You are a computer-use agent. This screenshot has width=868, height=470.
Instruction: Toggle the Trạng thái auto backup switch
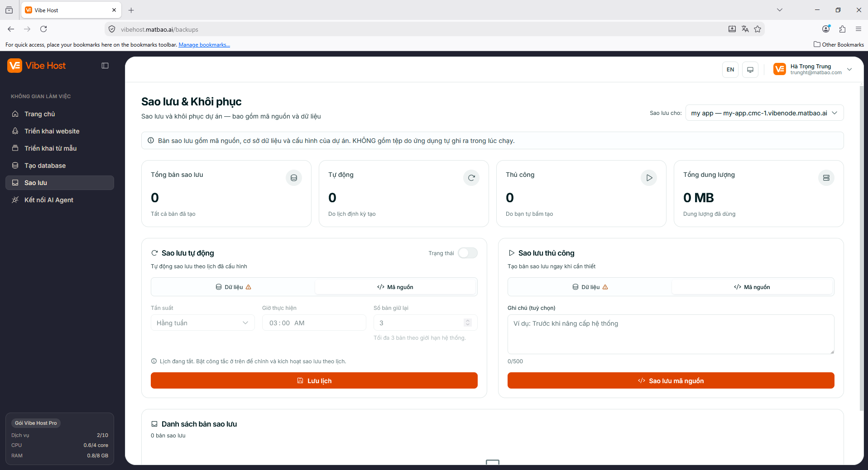click(467, 253)
